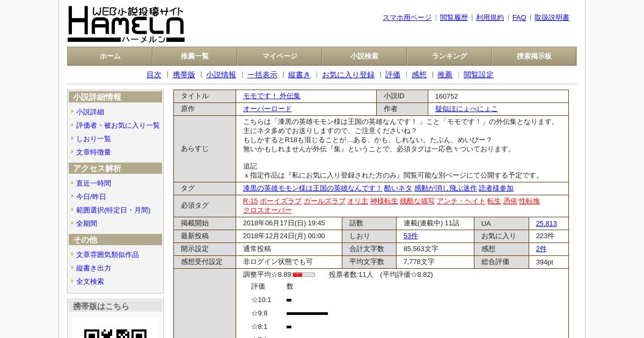This screenshot has height=338, width=644.
Task: Switch to 携帯版 in the sub navigation
Action: (184, 75)
